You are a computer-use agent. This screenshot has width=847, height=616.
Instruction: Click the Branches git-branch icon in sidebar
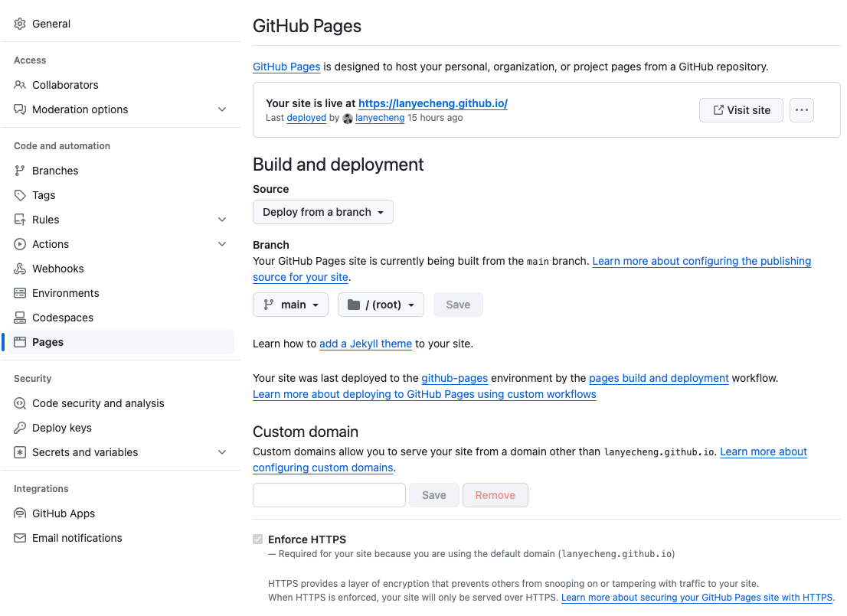(20, 171)
